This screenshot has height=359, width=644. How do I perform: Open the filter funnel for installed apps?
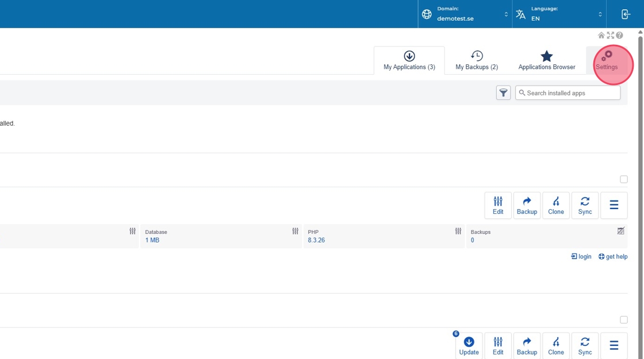[503, 92]
